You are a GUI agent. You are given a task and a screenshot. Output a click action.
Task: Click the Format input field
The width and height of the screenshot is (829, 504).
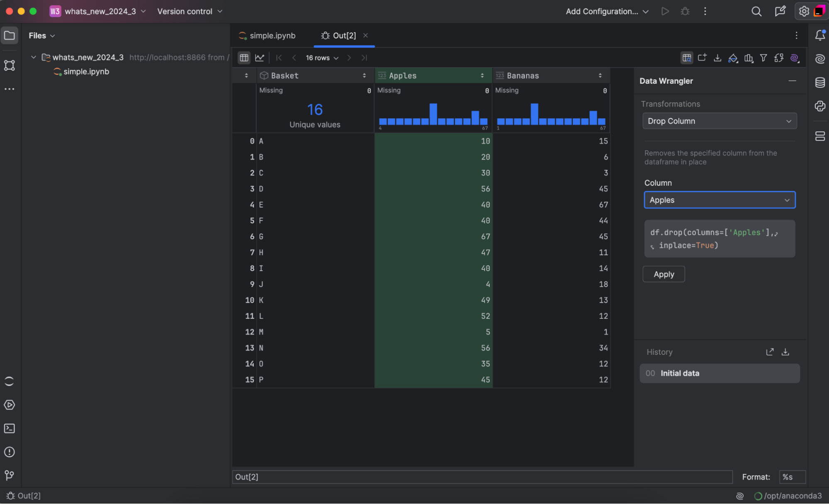coord(792,477)
